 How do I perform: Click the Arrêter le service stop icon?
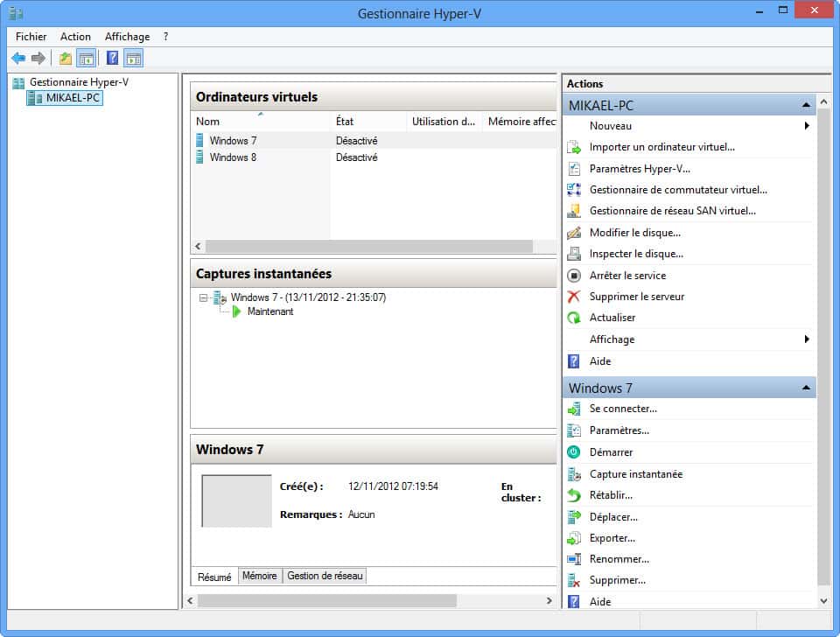click(574, 276)
